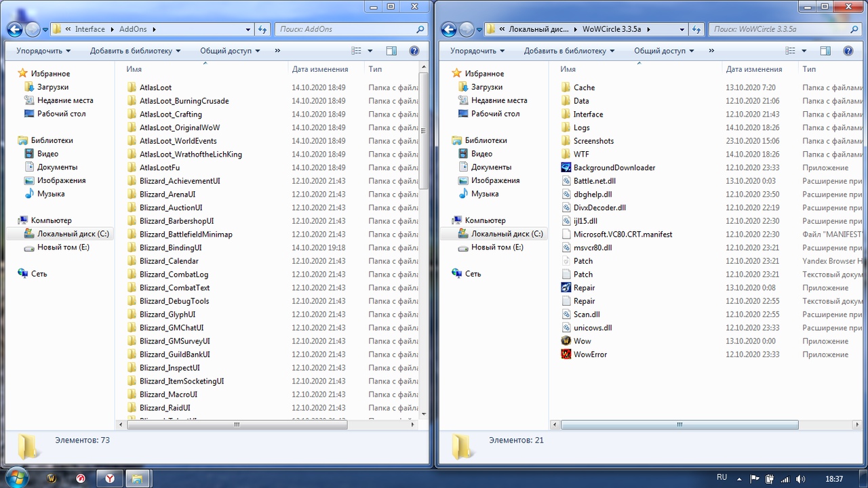Toggle preview pane in AddOns window
Screen dimensions: 868x488
pyautogui.click(x=391, y=51)
